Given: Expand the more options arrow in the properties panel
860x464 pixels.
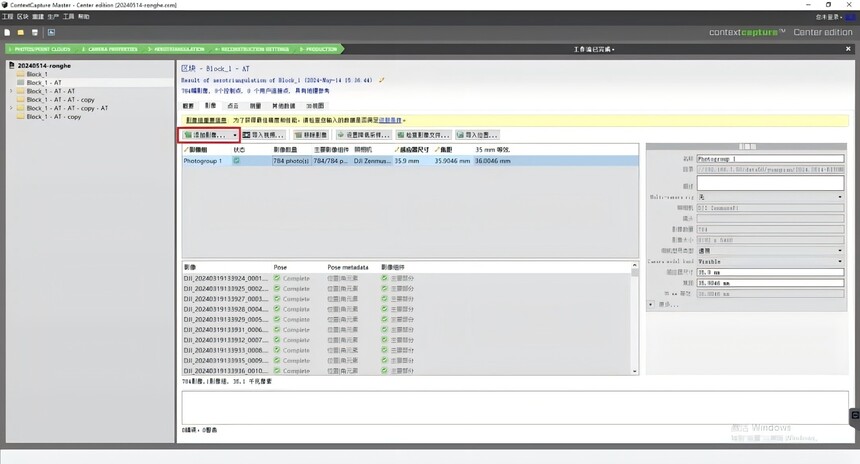Looking at the screenshot, I should point(651,304).
